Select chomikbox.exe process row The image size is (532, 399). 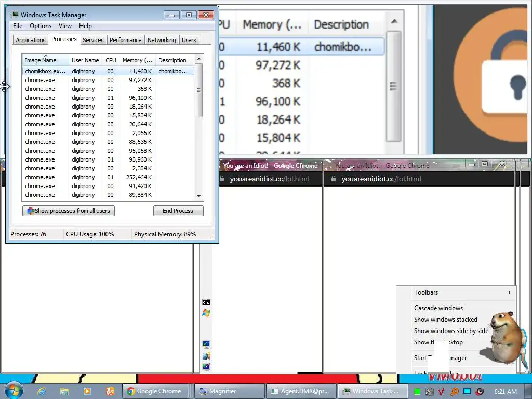(x=108, y=71)
